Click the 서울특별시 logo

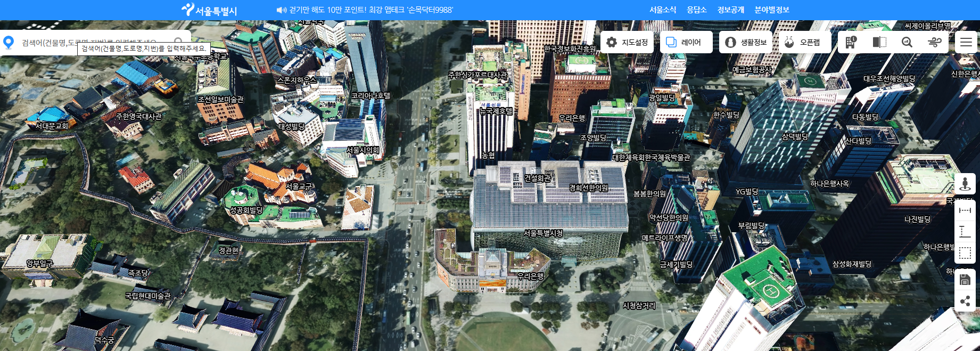pyautogui.click(x=209, y=10)
